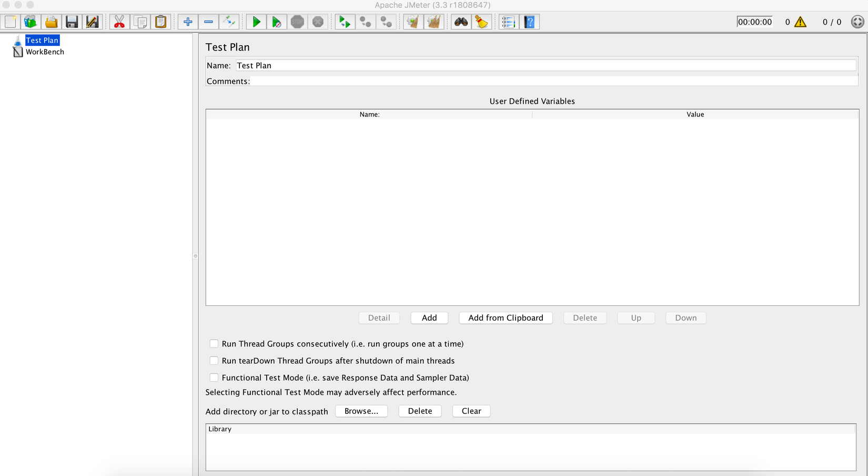868x476 pixels.
Task: Enable Functional Test Mode checkbox
Action: tap(214, 378)
